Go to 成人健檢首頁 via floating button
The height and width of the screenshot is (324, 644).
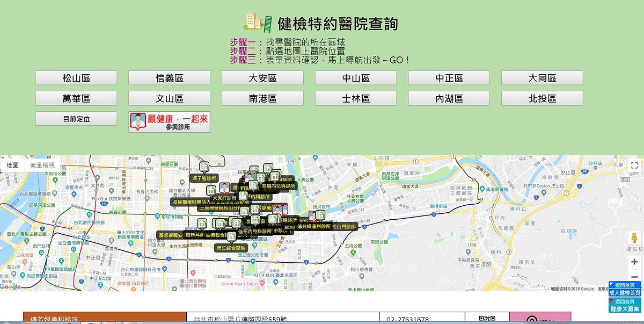pos(625,289)
